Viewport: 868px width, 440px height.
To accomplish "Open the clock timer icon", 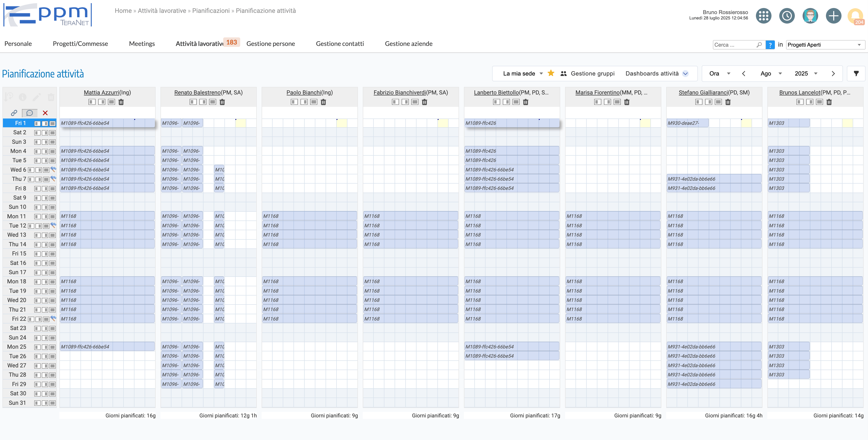I will click(x=787, y=16).
